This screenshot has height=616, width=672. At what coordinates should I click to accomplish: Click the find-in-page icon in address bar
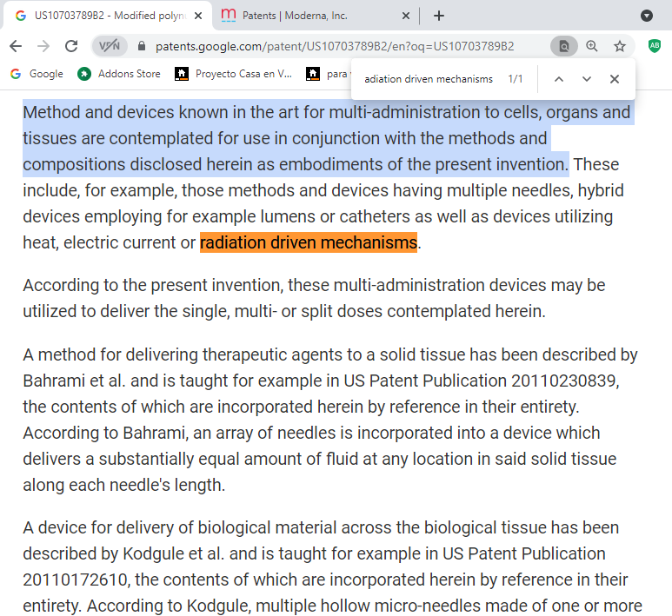563,46
